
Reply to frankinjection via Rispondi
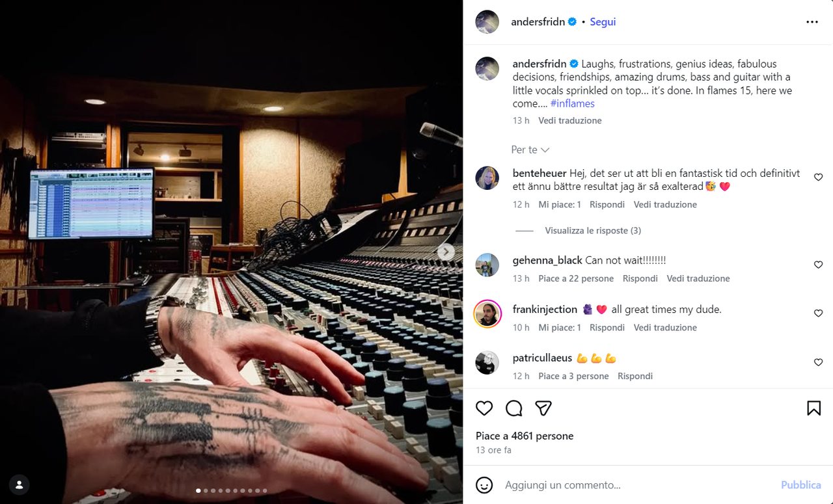607,328
